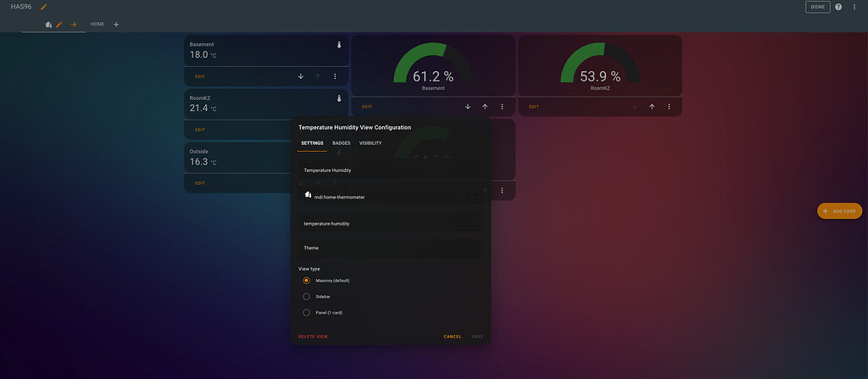Move RoomKZ humidity gauge card down
Image resolution: width=868 pixels, height=379 pixels.
click(x=635, y=106)
